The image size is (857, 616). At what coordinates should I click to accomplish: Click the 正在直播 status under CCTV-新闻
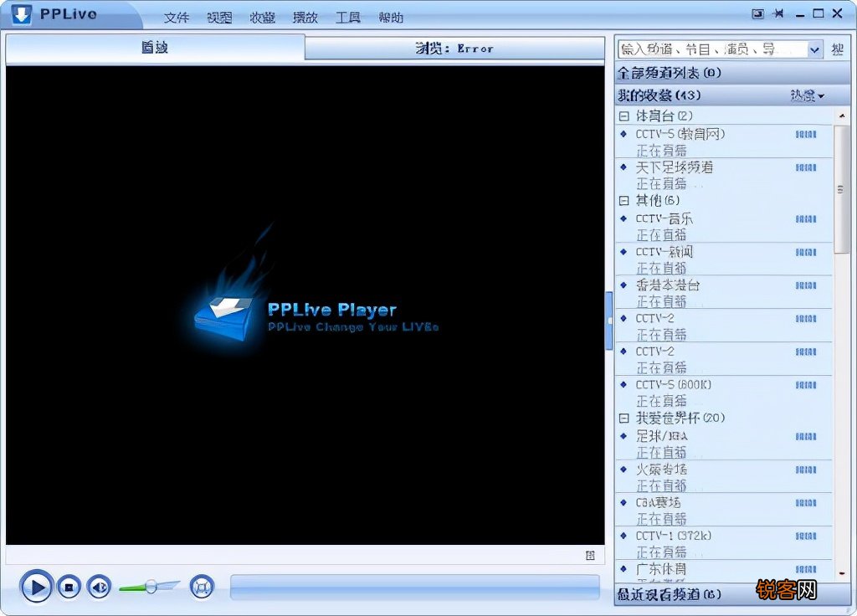click(661, 269)
